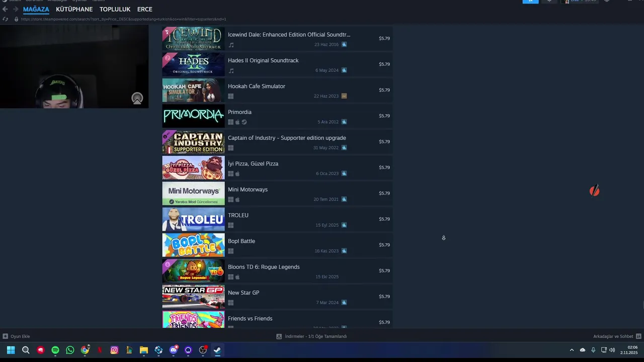Click the mixed review icon on Hookah Cafe Simulator
Viewport: 644px width, 362px height.
click(x=344, y=96)
